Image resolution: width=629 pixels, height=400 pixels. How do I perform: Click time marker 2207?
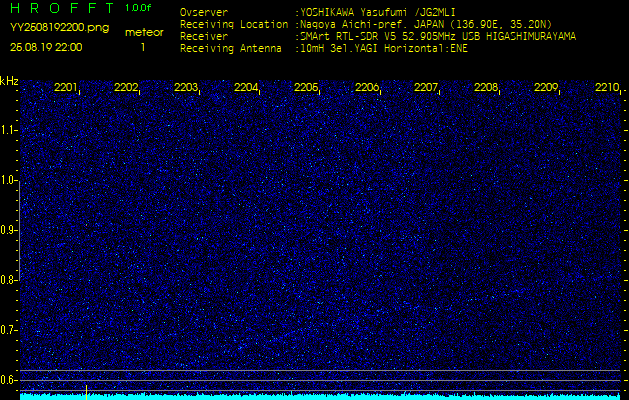click(426, 87)
